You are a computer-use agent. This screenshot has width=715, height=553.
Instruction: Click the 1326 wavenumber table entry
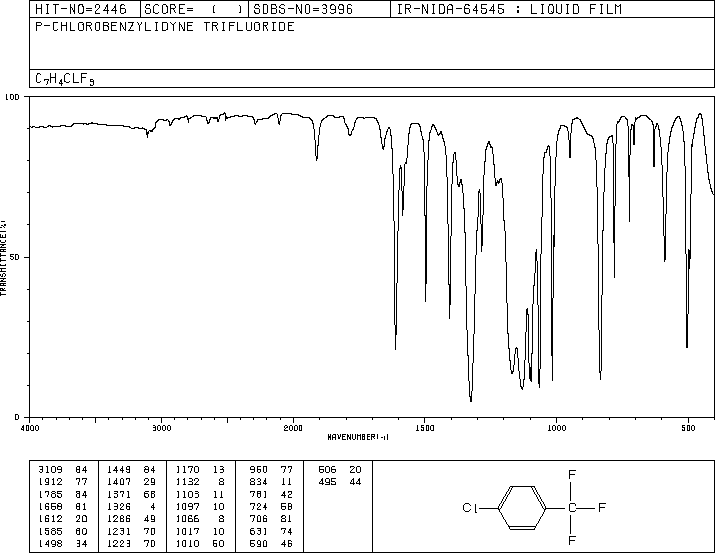(x=119, y=506)
